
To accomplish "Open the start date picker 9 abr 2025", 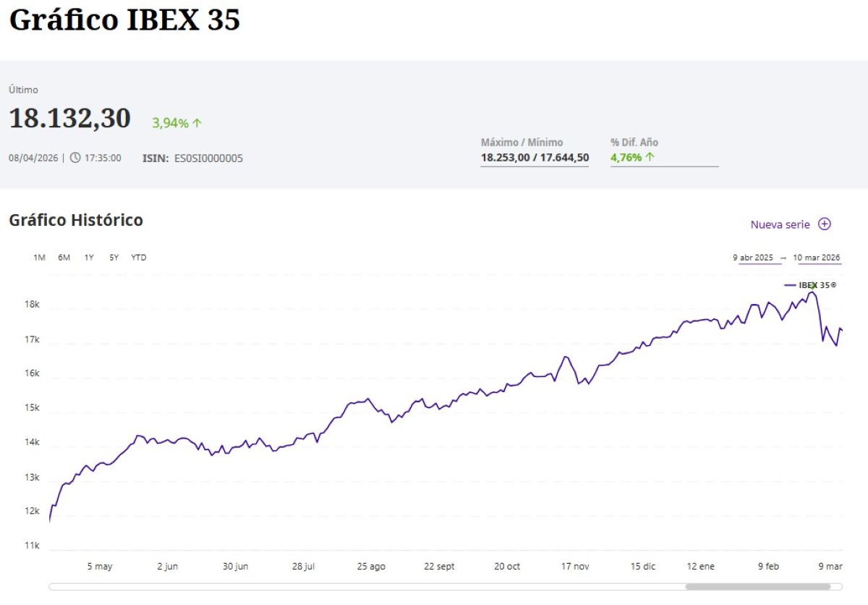I will coord(753,258).
